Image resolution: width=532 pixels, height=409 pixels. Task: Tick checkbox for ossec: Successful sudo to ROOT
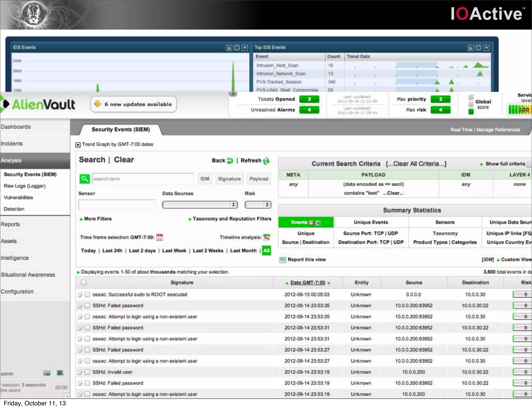coord(88,295)
